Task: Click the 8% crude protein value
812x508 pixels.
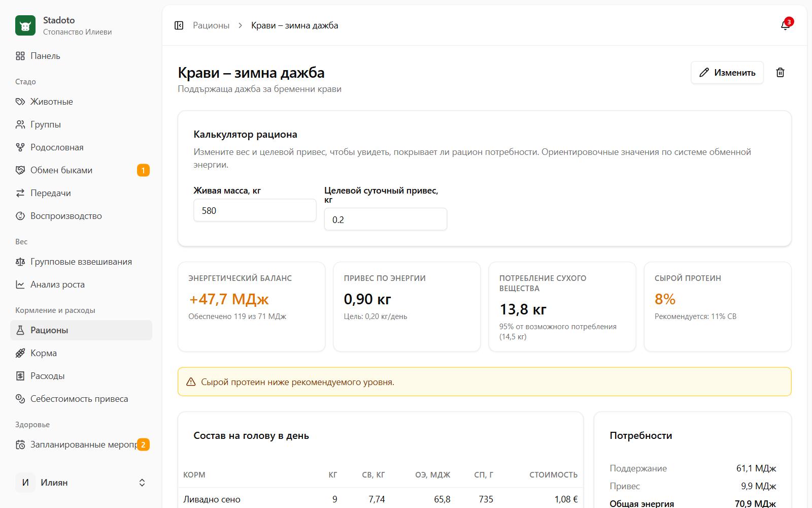Action: pyautogui.click(x=665, y=299)
